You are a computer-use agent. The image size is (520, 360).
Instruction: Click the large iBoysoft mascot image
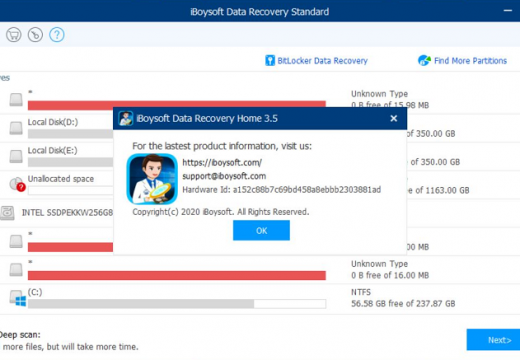click(x=152, y=179)
